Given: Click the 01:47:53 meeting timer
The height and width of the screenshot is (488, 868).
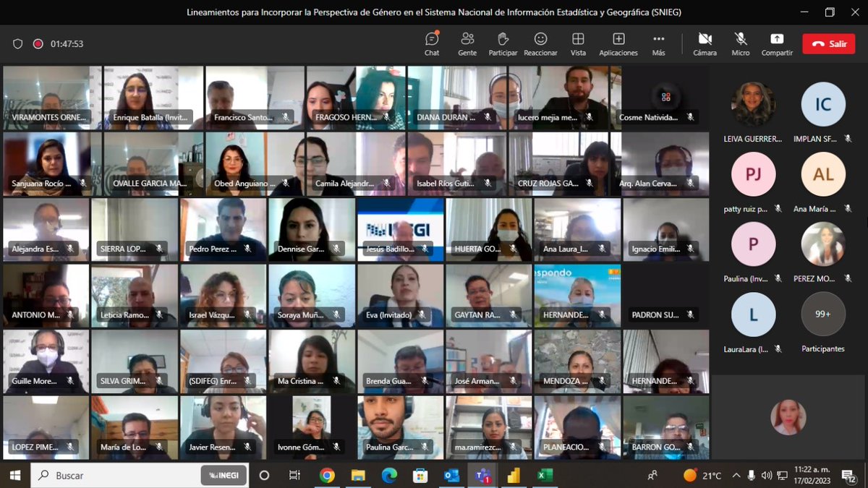Looking at the screenshot, I should (x=67, y=44).
